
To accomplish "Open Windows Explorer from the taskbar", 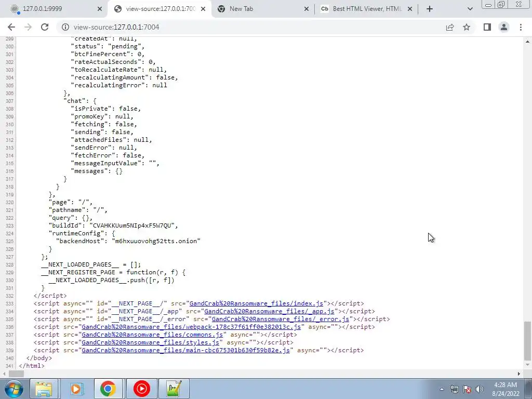I will coord(44,389).
